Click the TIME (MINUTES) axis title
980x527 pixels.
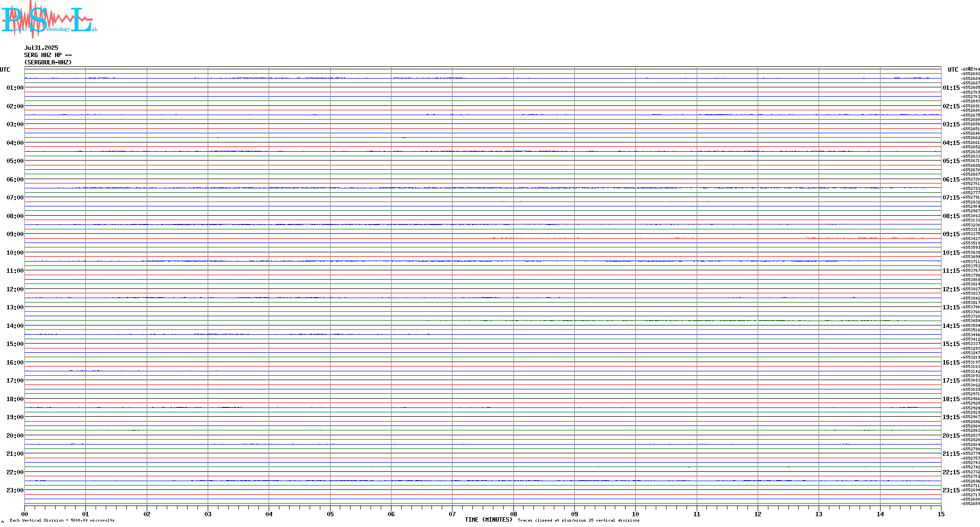pyautogui.click(x=489, y=520)
